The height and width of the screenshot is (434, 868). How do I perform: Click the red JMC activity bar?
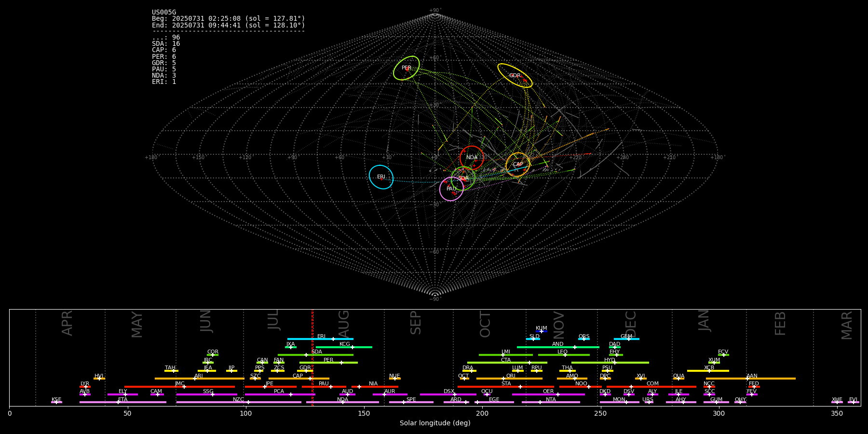[x=179, y=386]
